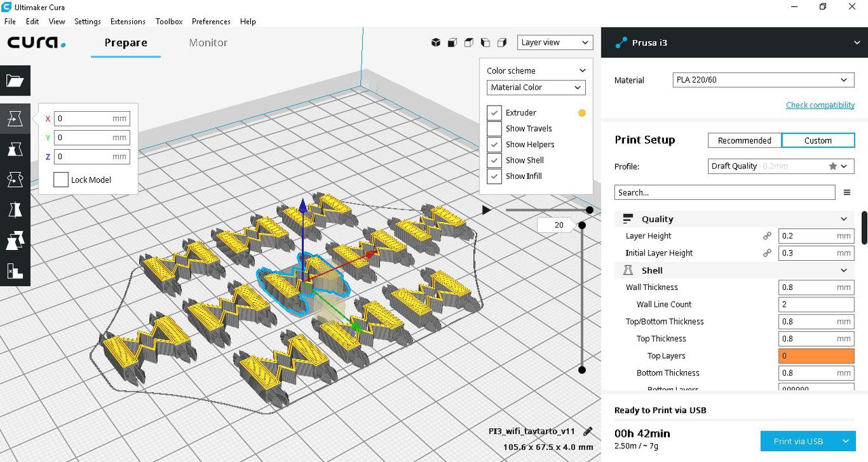The height and width of the screenshot is (462, 868).
Task: Open the File menu
Action: pyautogui.click(x=10, y=22)
